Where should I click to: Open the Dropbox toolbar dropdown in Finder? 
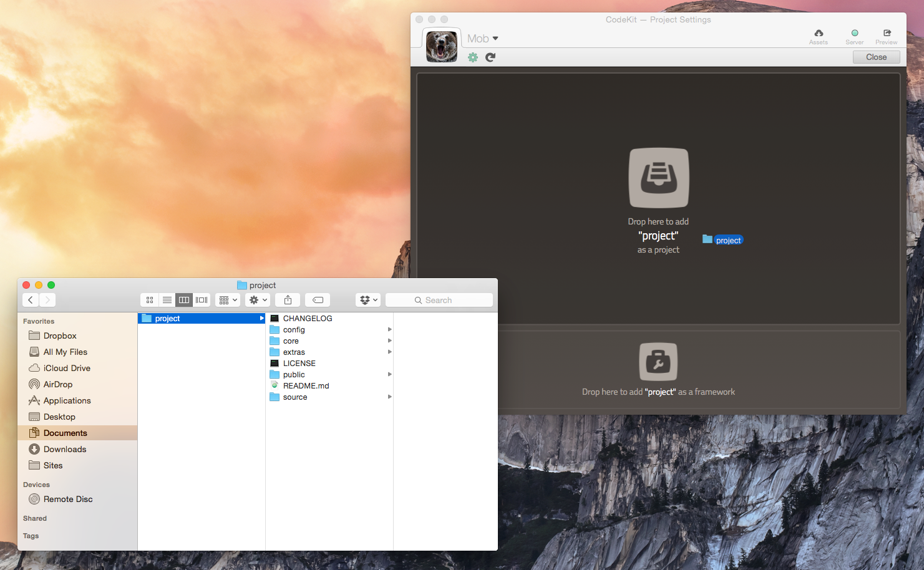click(x=368, y=300)
